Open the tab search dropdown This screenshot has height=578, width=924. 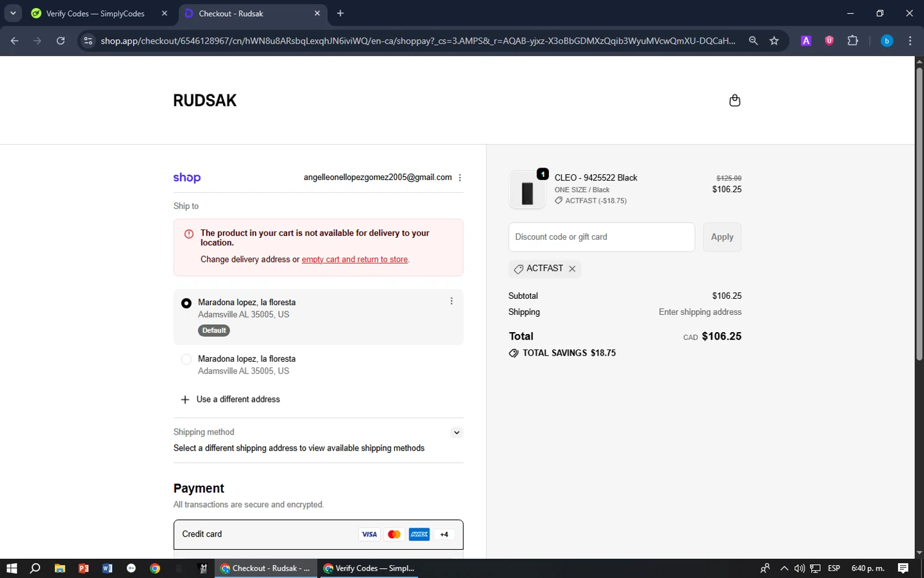tap(13, 14)
